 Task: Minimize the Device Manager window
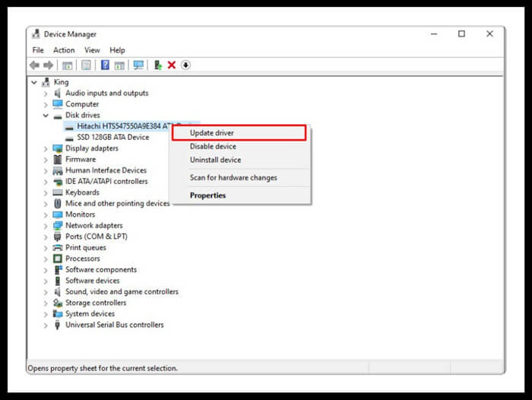click(434, 34)
